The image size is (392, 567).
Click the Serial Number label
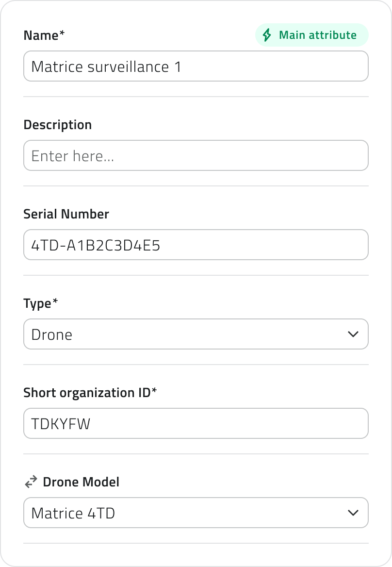(66, 214)
